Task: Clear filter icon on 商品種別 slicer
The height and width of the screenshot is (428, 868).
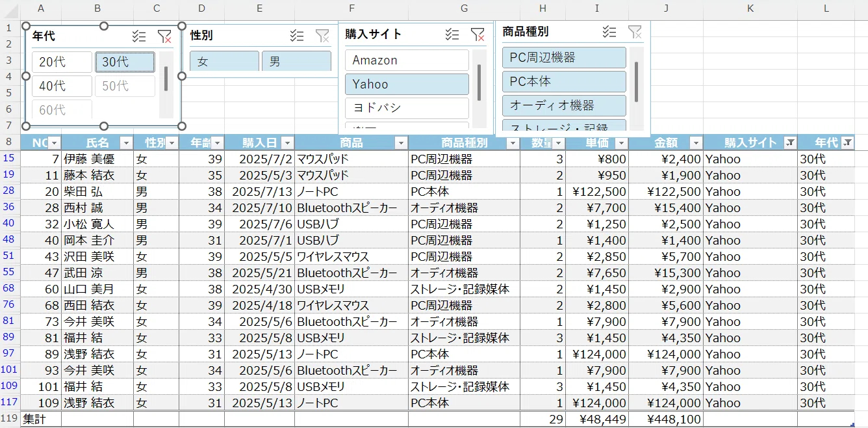Action: pos(635,31)
